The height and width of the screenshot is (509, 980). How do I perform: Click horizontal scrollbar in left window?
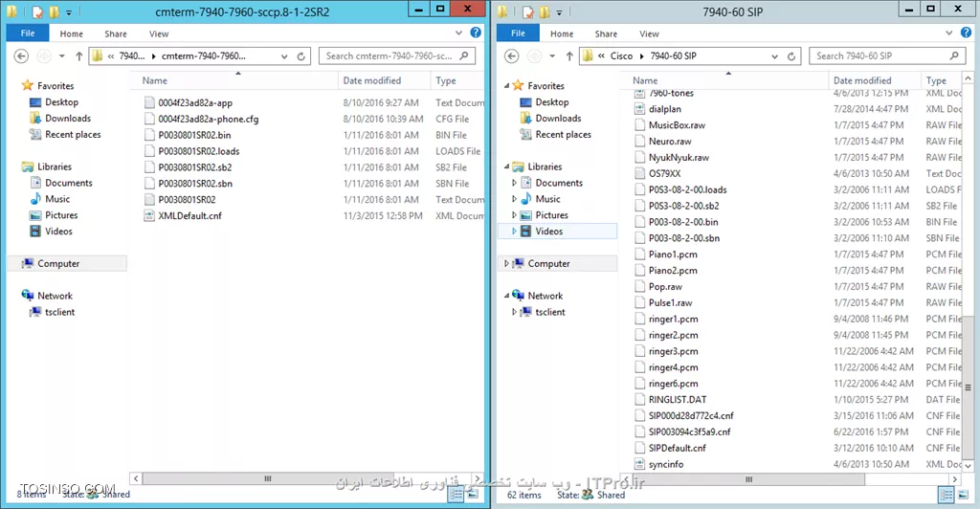(x=268, y=479)
